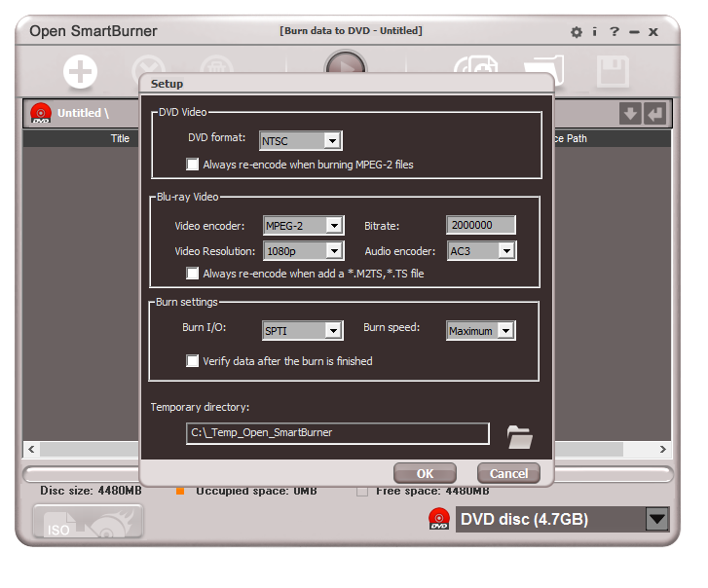Expand the DVD disc (4.7GB) selector
This screenshot has height=588, width=708.
(657, 519)
